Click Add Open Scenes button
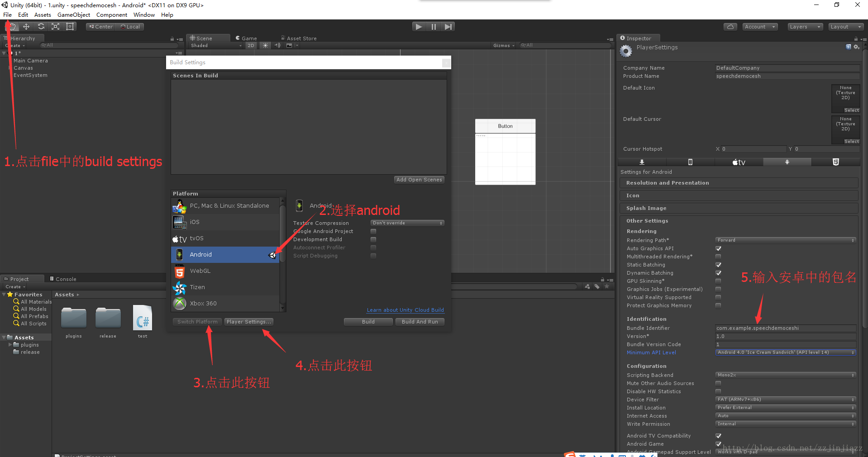This screenshot has width=868, height=457. point(419,180)
